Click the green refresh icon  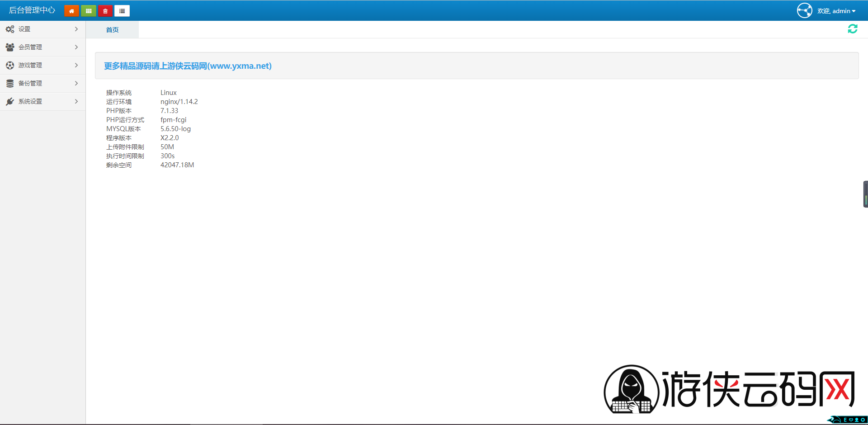[853, 29]
